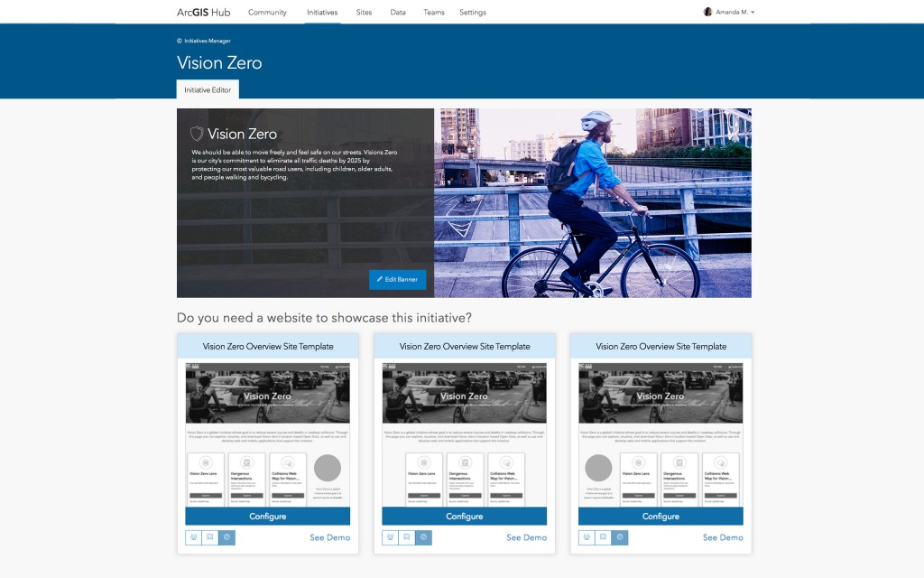
Task: Click the middle template preview thumbnail
Action: [x=464, y=433]
